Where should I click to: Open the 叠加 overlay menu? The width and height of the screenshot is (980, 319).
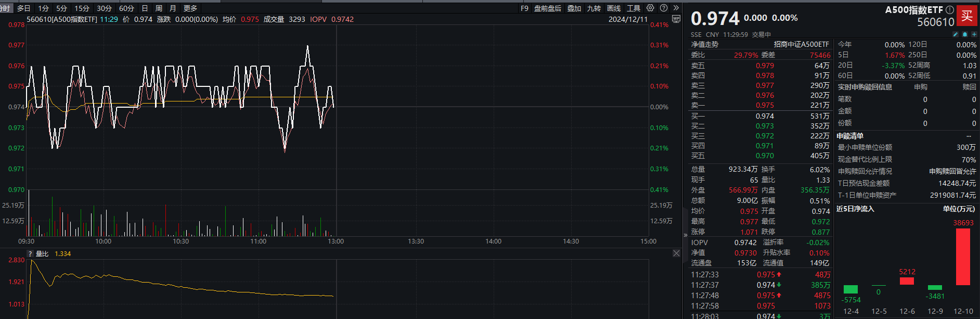coord(574,8)
